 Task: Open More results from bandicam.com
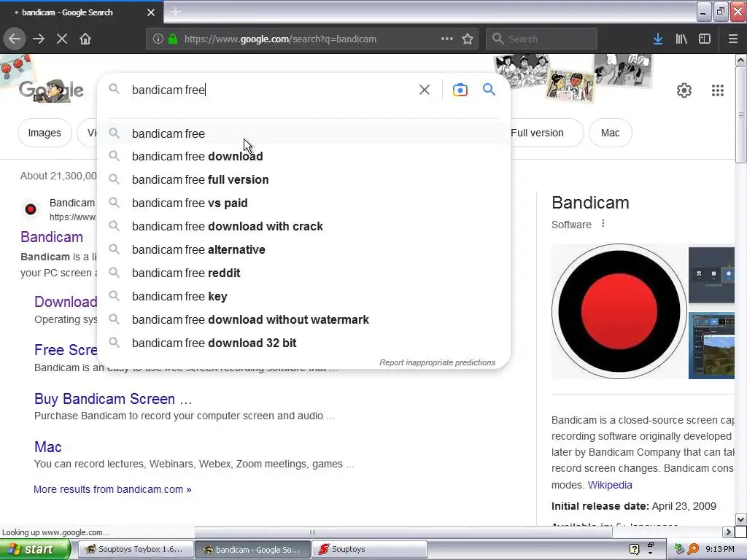[112, 489]
